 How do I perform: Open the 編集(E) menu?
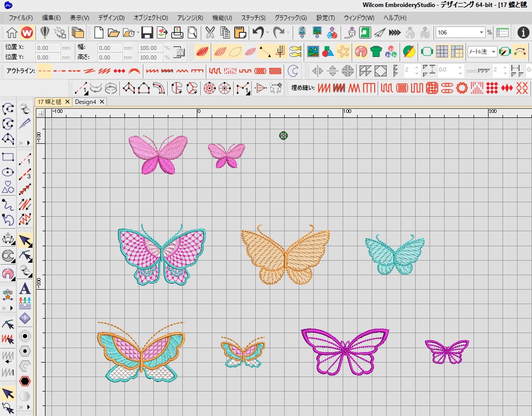coord(51,17)
